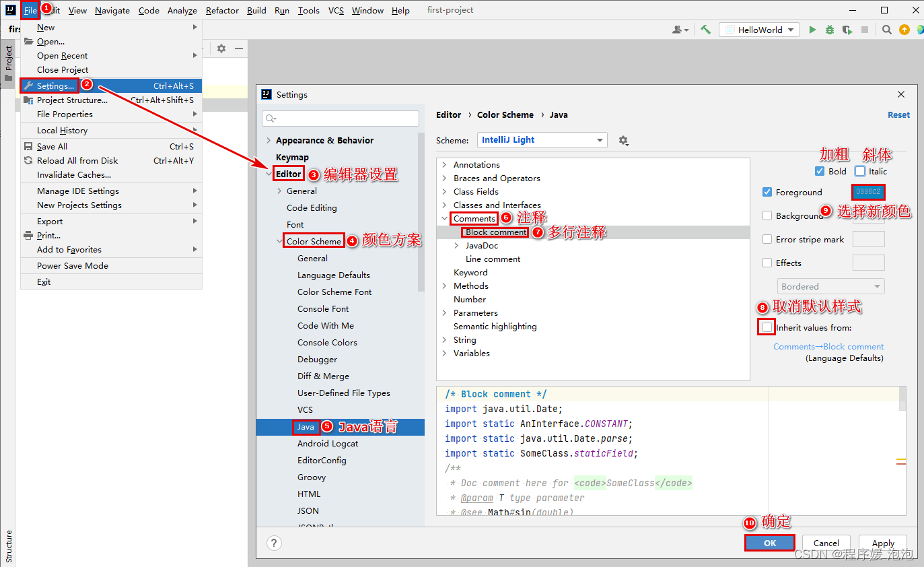This screenshot has width=924, height=567.
Task: Choose Settings... in File menu
Action: [x=111, y=86]
